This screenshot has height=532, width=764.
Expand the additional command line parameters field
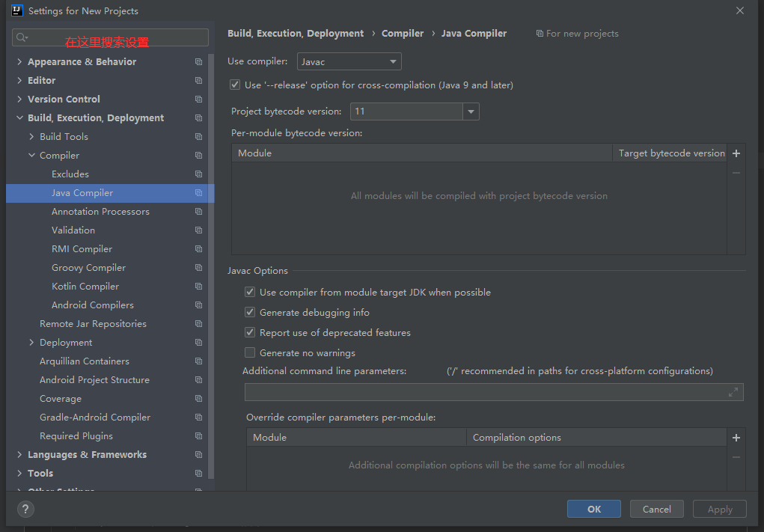(733, 392)
